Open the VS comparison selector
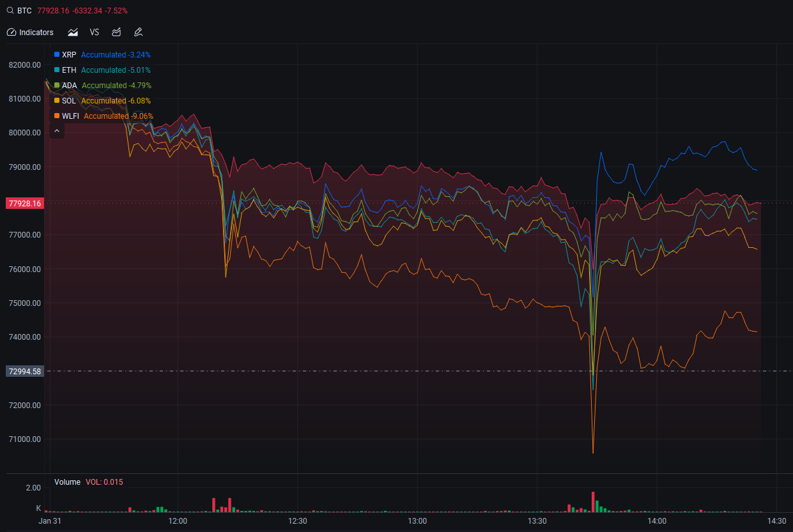Image resolution: width=793 pixels, height=532 pixels. pyautogui.click(x=95, y=32)
